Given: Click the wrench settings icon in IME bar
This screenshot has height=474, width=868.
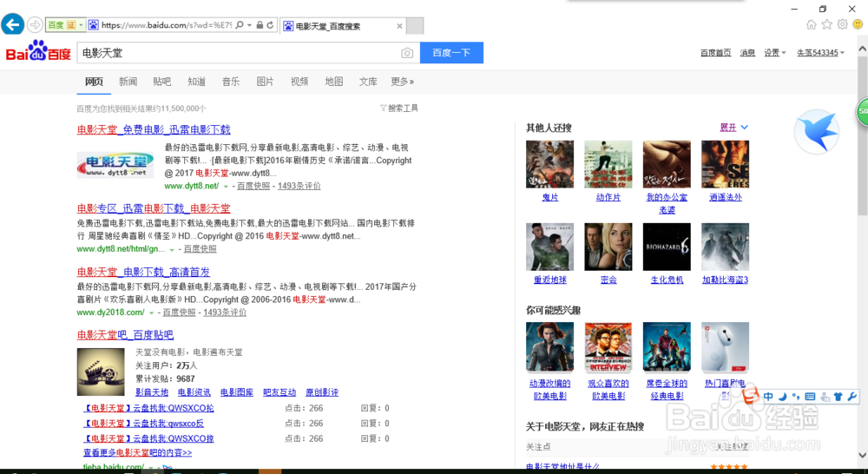Looking at the screenshot, I should point(852,397).
